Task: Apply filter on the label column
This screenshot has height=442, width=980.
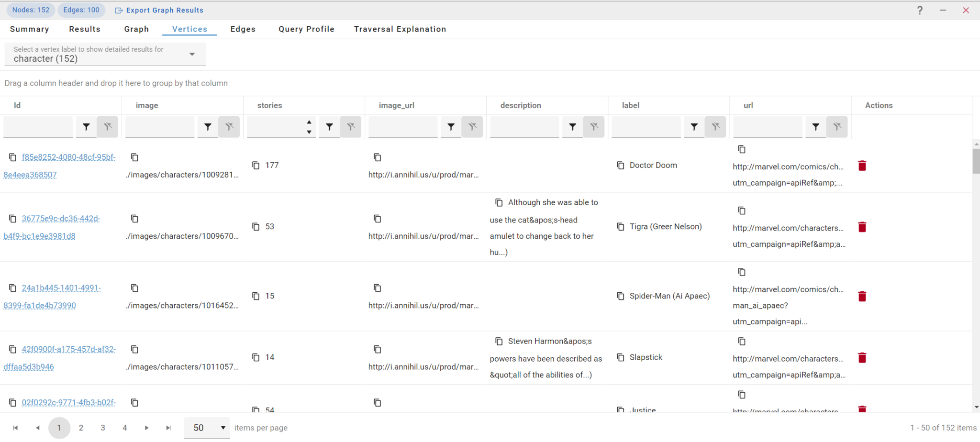Action: click(694, 127)
